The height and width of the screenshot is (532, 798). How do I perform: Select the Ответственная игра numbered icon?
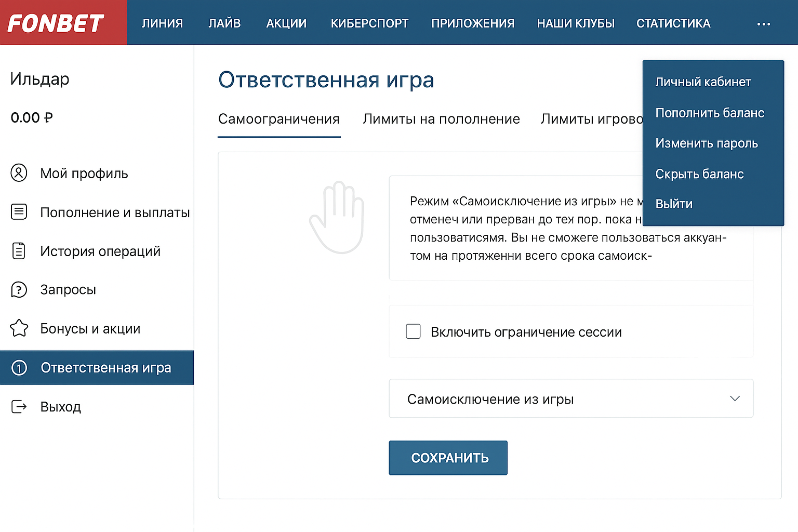tap(19, 367)
